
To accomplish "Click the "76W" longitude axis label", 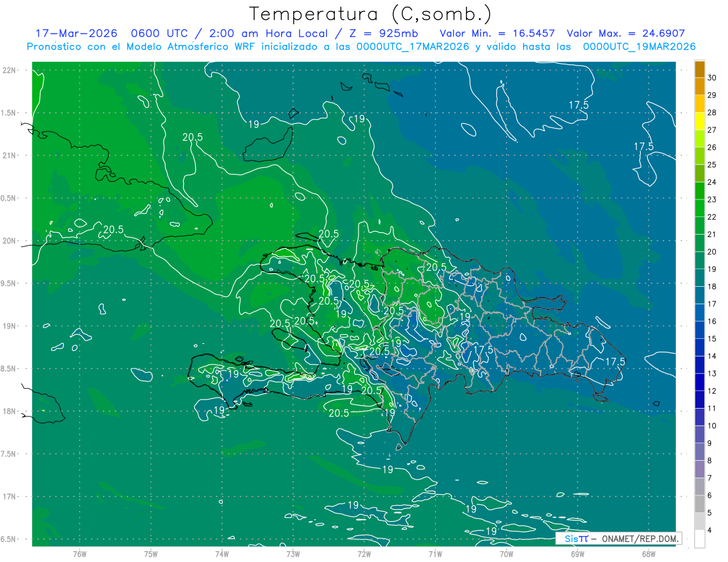I will tap(79, 554).
